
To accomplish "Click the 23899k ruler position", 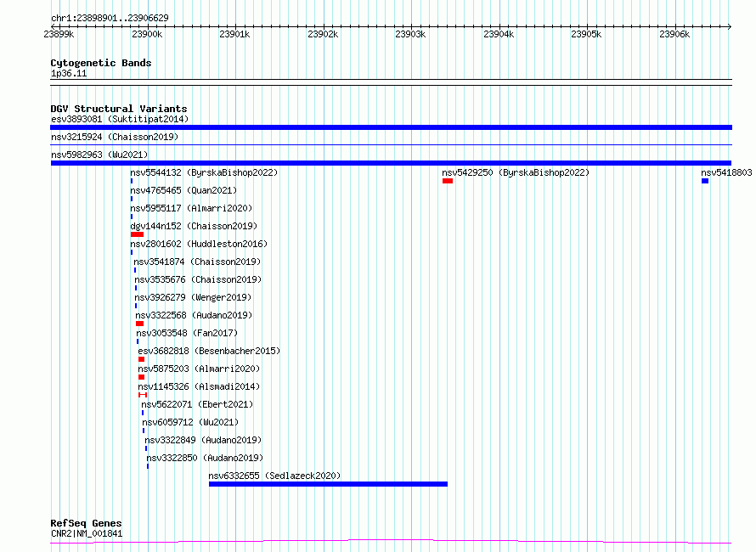I will pyautogui.click(x=59, y=34).
